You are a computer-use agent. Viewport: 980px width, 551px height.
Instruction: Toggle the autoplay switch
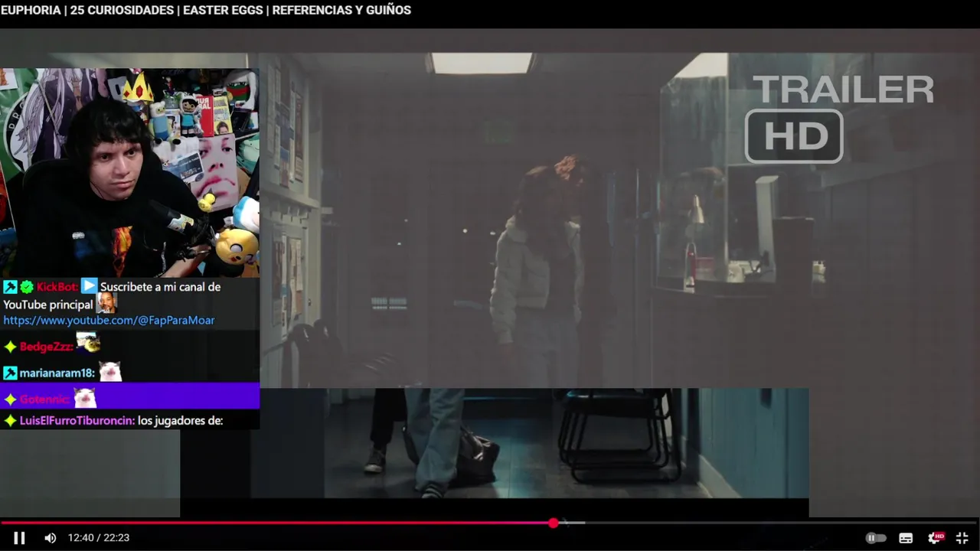(875, 538)
